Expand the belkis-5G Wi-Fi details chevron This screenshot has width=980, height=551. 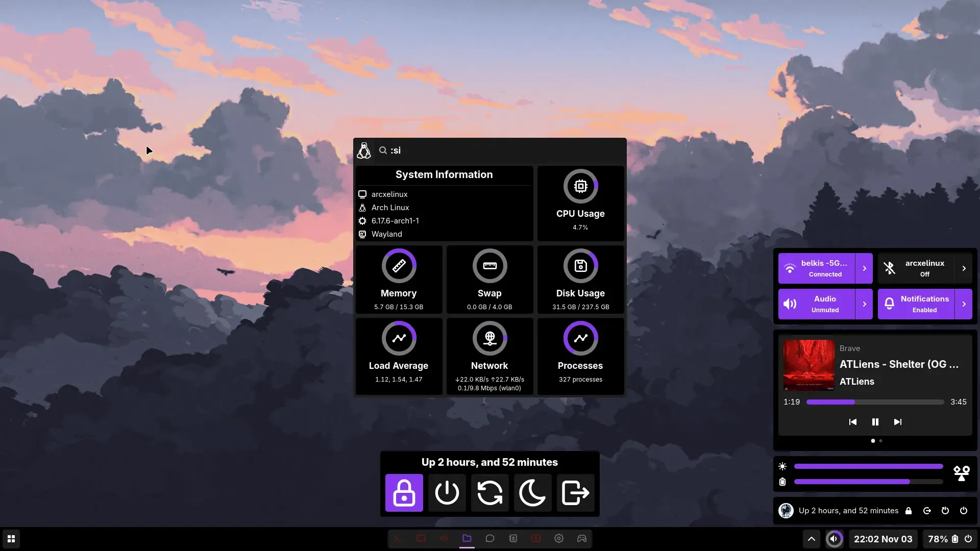point(864,268)
